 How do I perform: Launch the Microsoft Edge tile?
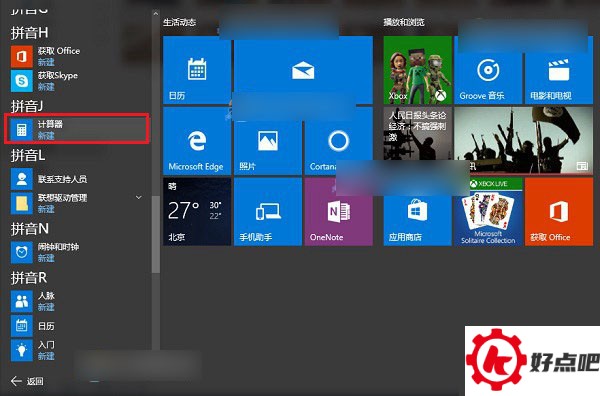click(197, 141)
